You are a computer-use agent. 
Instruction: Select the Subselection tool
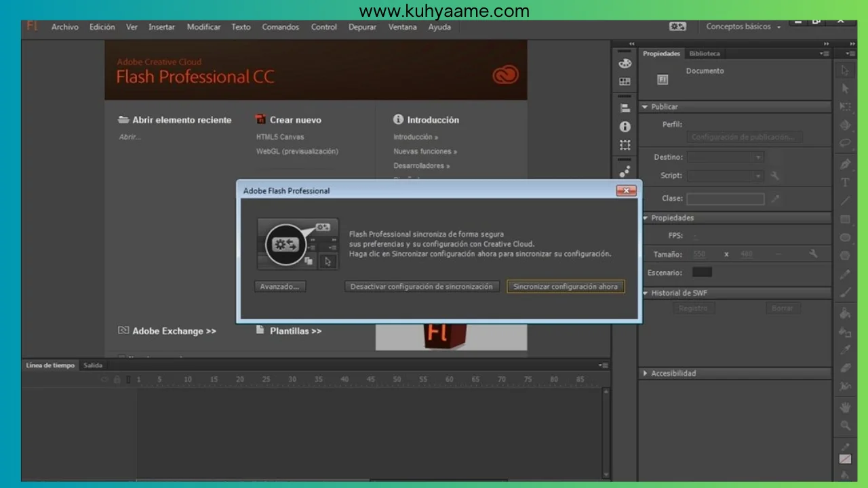tap(845, 88)
